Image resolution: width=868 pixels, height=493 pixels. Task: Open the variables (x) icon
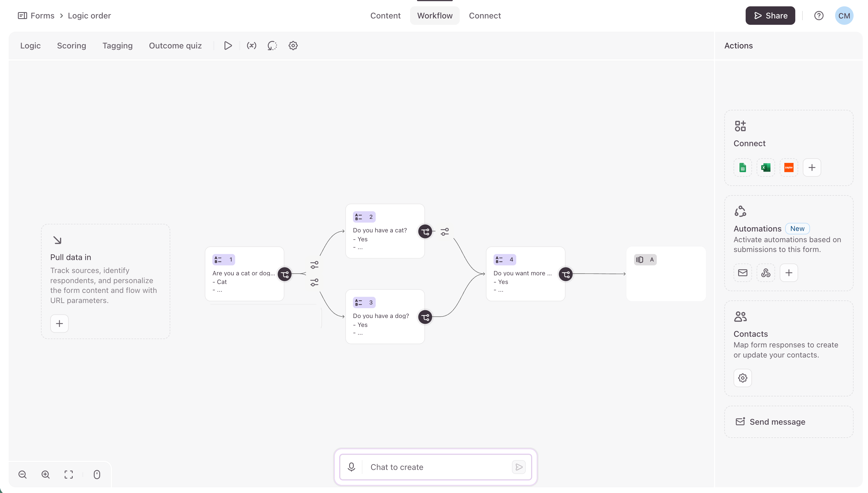click(251, 46)
